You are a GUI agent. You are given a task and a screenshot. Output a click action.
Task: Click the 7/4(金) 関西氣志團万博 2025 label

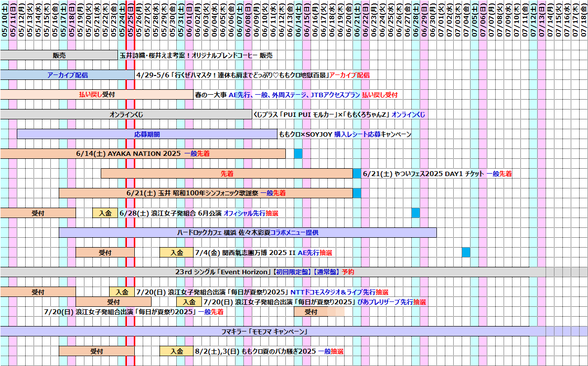coord(264,253)
